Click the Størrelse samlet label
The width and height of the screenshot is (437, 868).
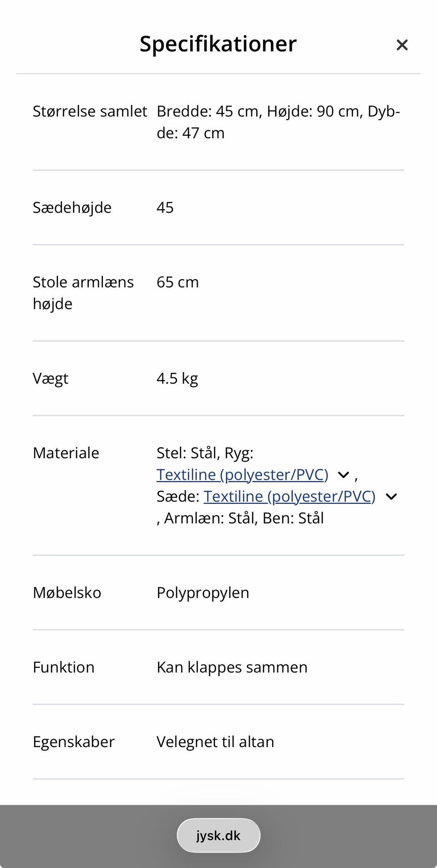[90, 111]
